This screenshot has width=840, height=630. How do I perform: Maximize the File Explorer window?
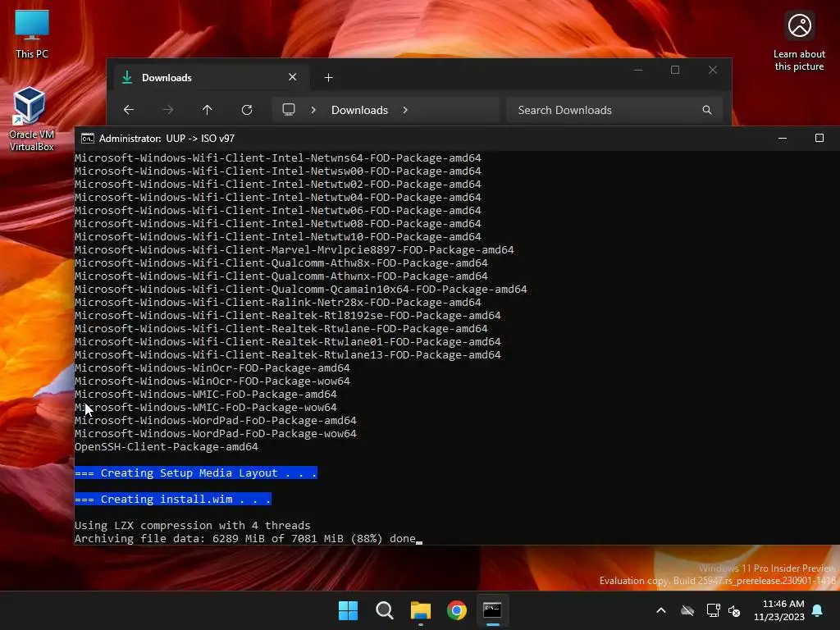point(675,71)
